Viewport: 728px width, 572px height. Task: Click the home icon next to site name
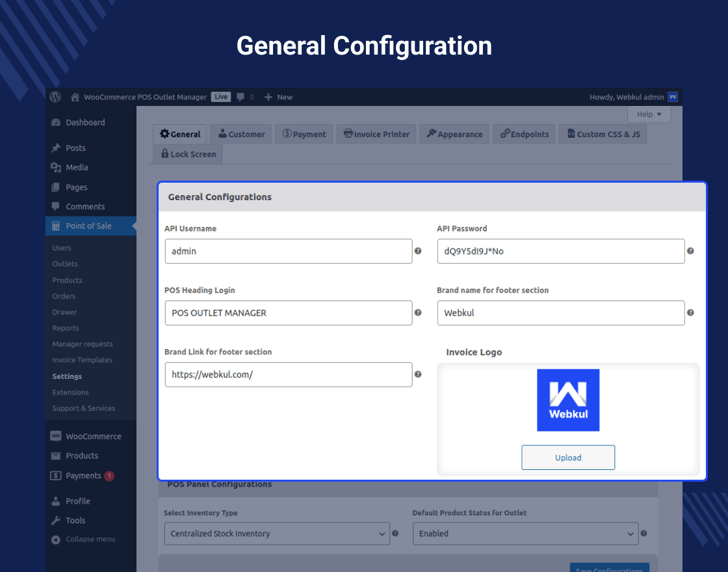pyautogui.click(x=74, y=97)
